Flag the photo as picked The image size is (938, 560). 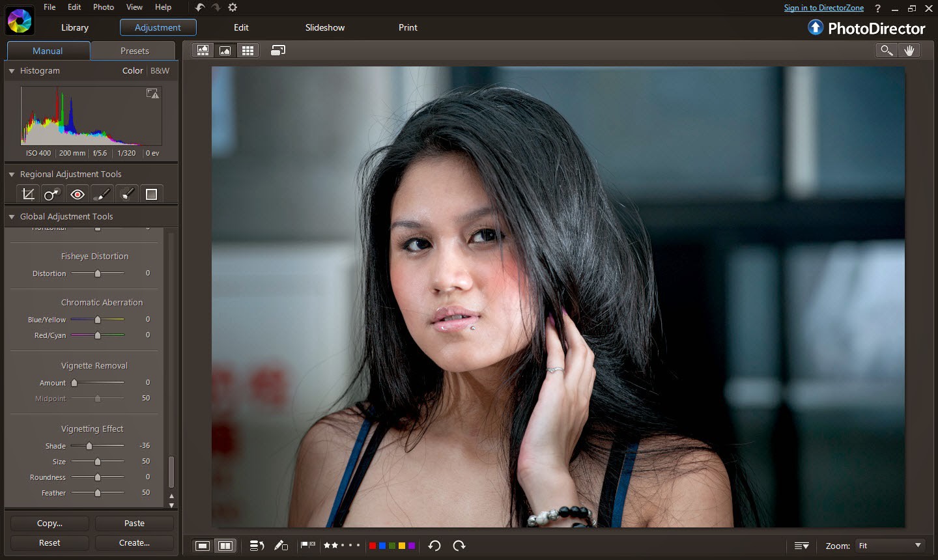pos(304,544)
